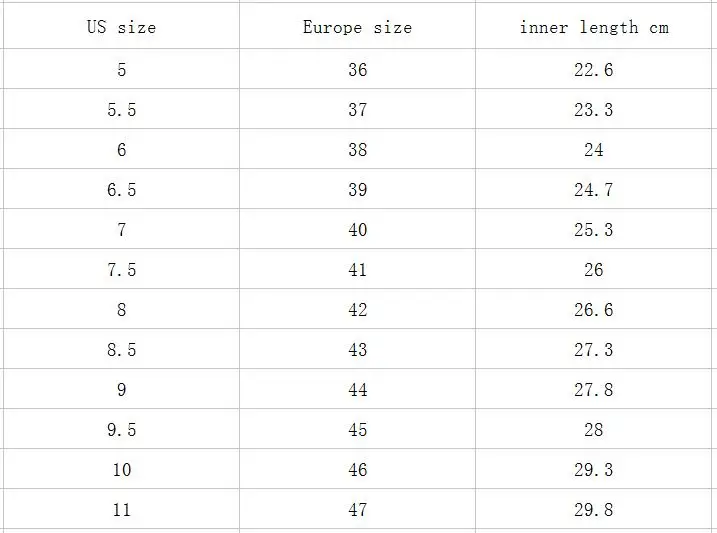Select the "US size" header cell
The image size is (717, 533).
122,26
